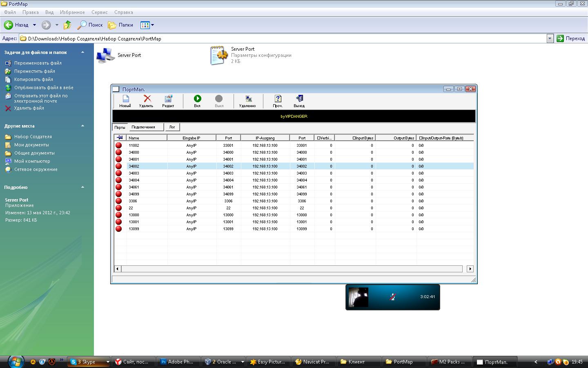Click red status icon for port 3306

click(x=119, y=201)
